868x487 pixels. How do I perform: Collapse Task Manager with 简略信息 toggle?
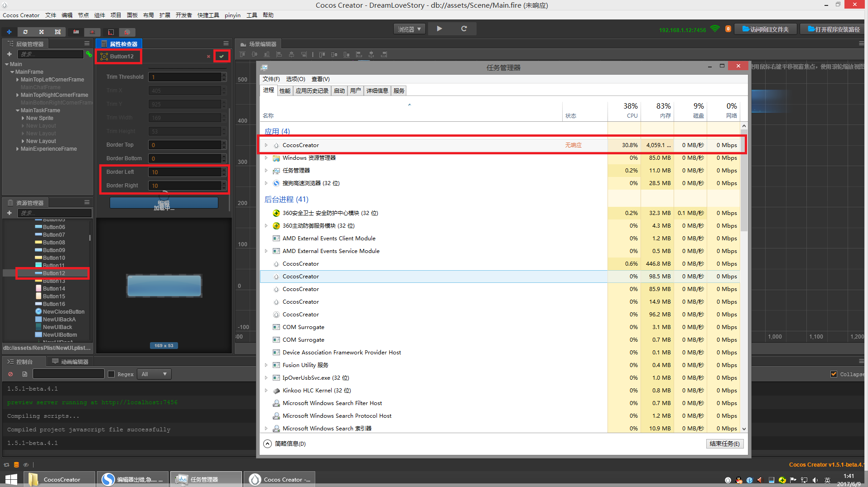(285, 444)
